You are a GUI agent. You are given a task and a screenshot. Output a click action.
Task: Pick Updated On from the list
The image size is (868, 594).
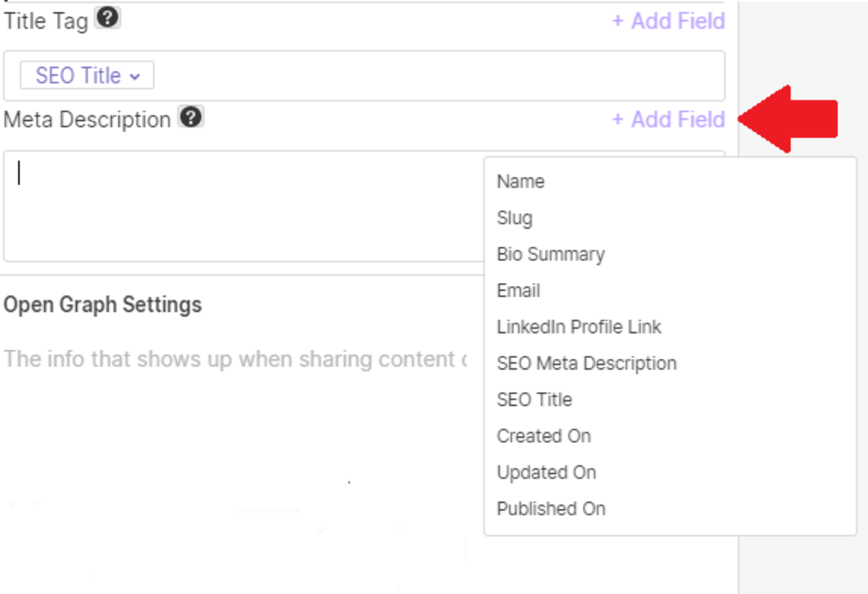click(x=546, y=472)
